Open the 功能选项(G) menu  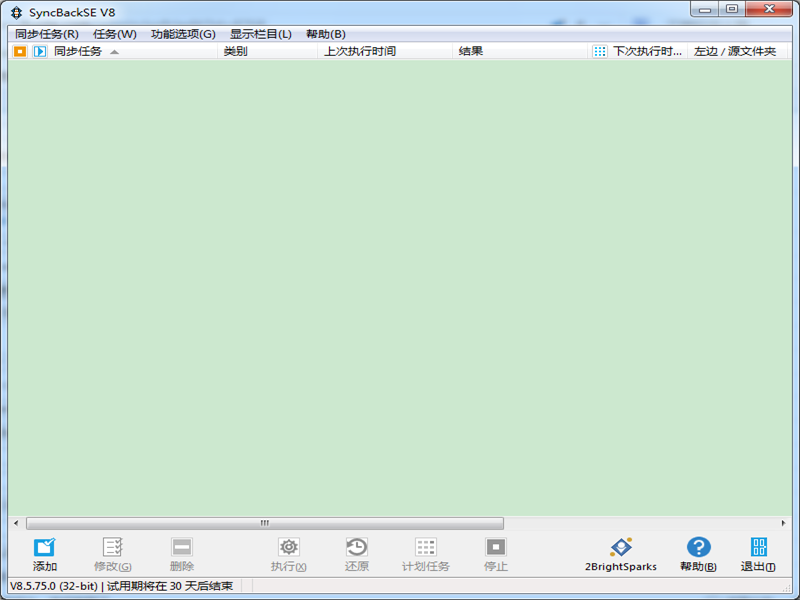click(183, 34)
